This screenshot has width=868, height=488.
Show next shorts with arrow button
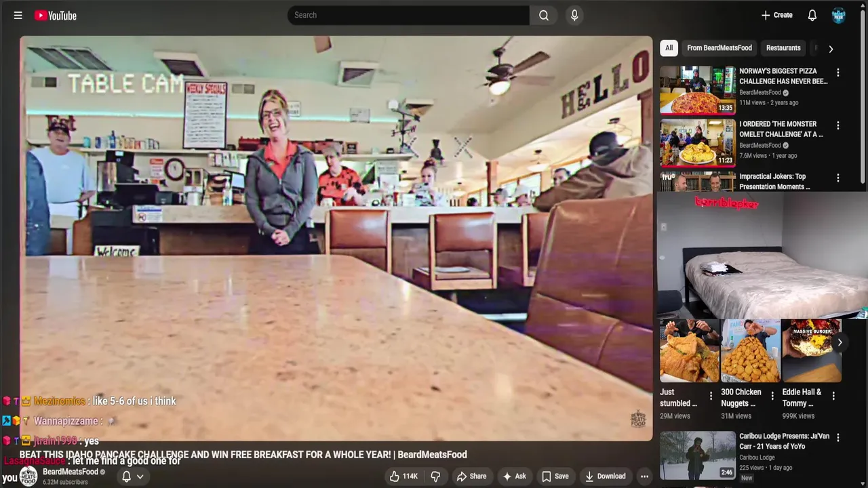[840, 342]
